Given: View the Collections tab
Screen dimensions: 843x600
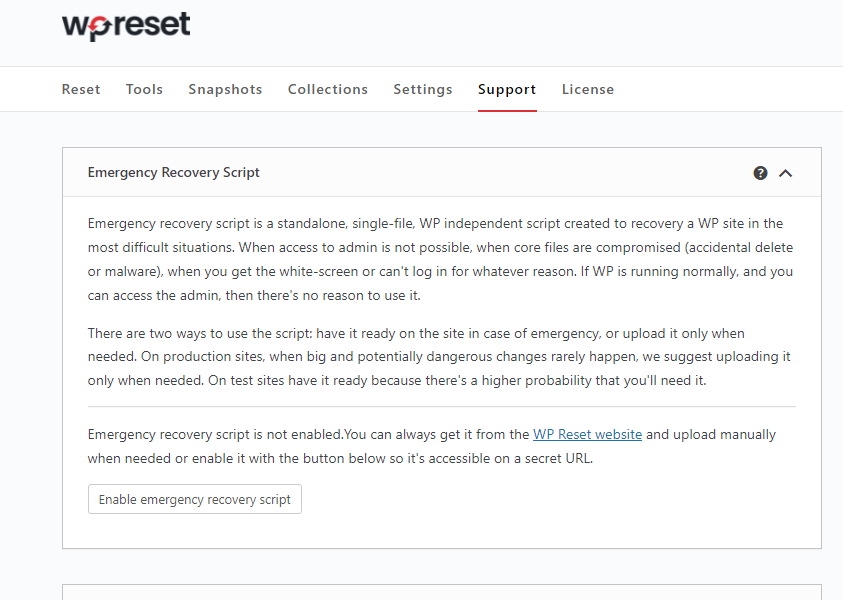Looking at the screenshot, I should pos(327,89).
